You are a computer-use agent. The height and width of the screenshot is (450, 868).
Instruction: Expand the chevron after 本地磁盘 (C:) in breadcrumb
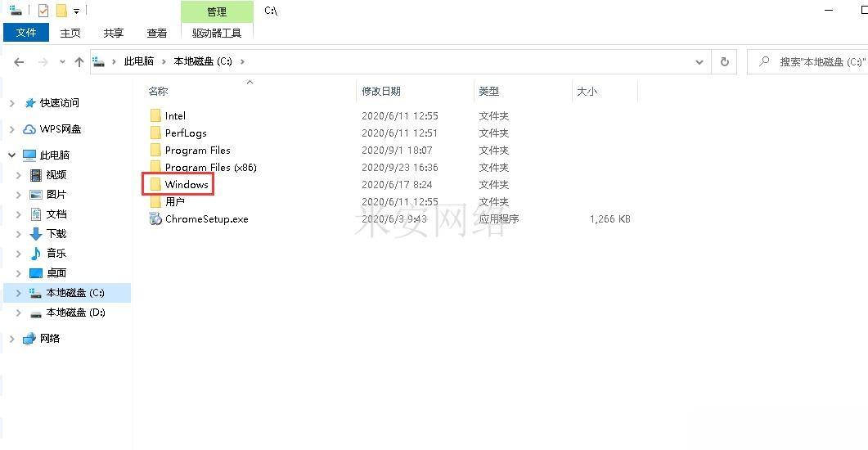[x=242, y=61]
